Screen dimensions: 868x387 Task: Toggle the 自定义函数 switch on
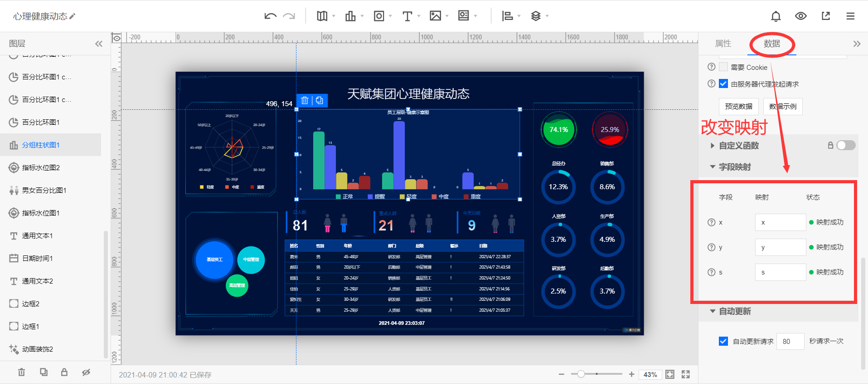pyautogui.click(x=846, y=145)
